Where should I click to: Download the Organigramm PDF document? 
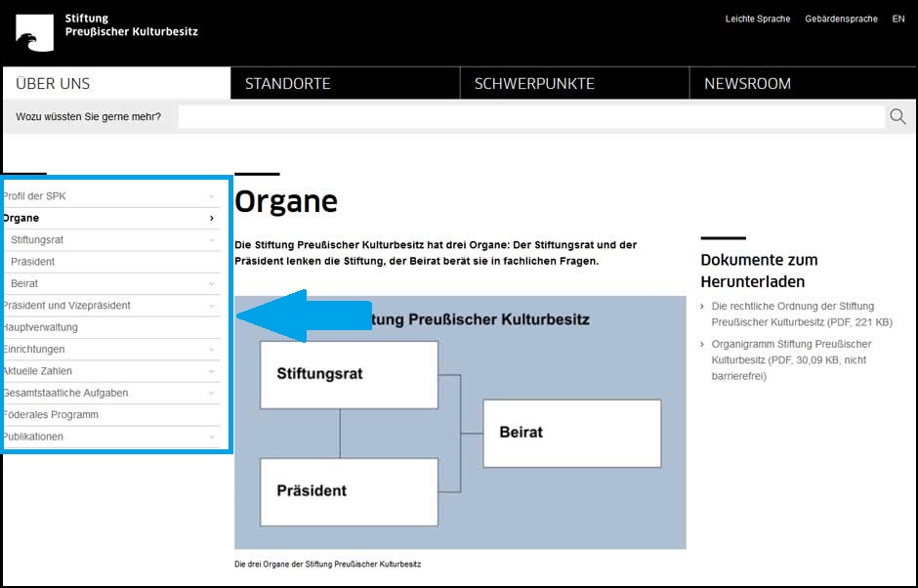(791, 352)
